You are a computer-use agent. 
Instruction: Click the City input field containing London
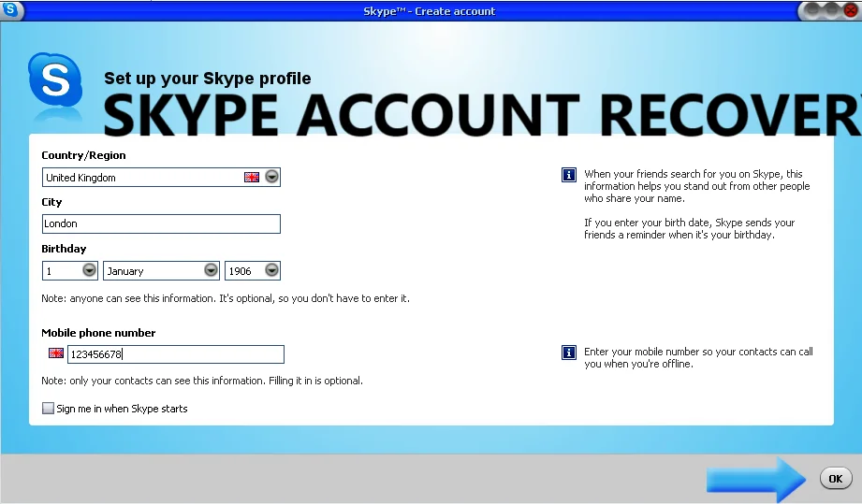(161, 223)
